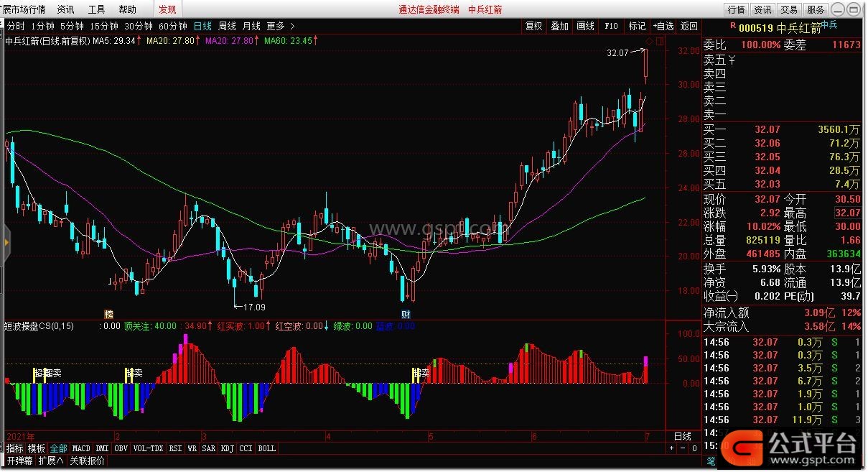Click the 净流入额 row label
The image size is (868, 472).
pyautogui.click(x=726, y=313)
